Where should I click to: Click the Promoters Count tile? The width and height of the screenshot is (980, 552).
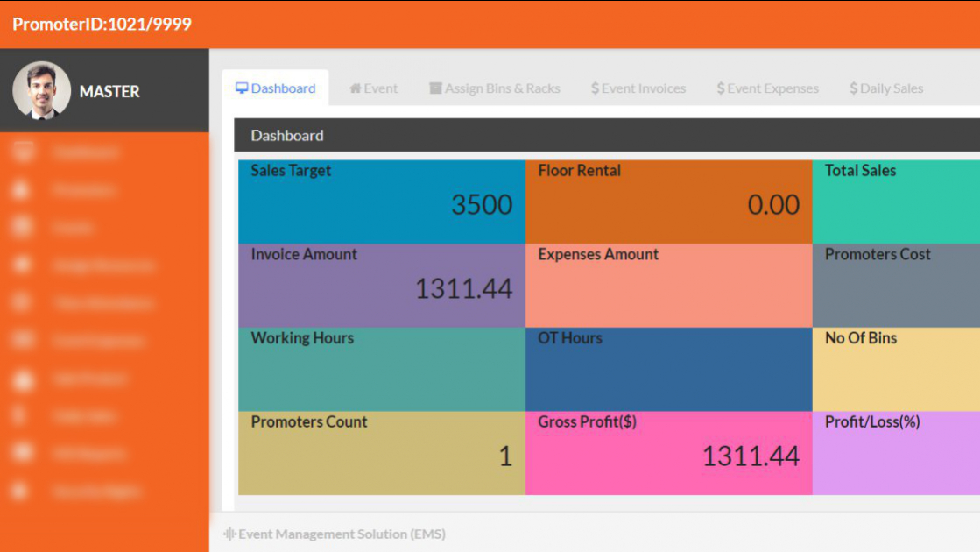[x=381, y=453]
